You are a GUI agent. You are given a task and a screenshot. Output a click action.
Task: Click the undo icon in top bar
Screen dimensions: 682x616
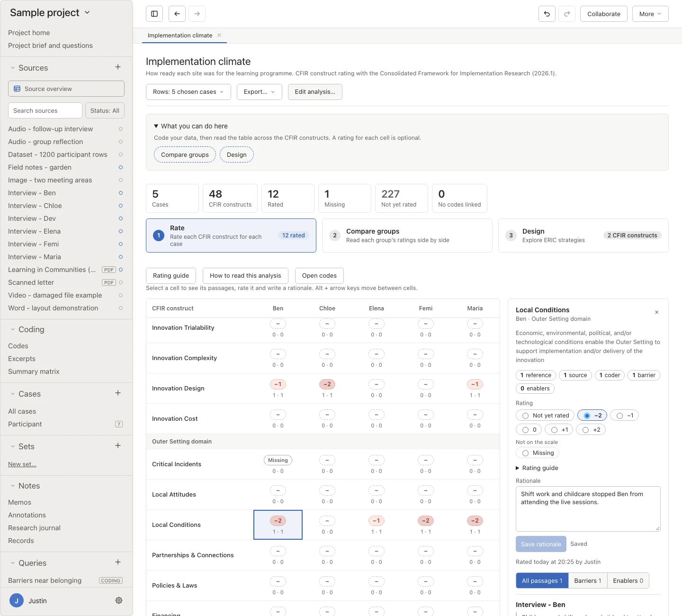coord(547,14)
